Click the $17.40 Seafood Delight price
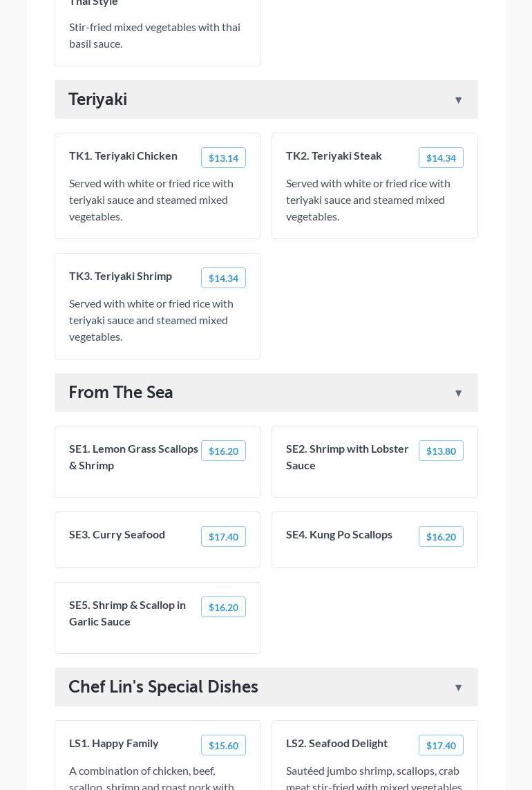Image resolution: width=532 pixels, height=790 pixels. pyautogui.click(x=441, y=745)
